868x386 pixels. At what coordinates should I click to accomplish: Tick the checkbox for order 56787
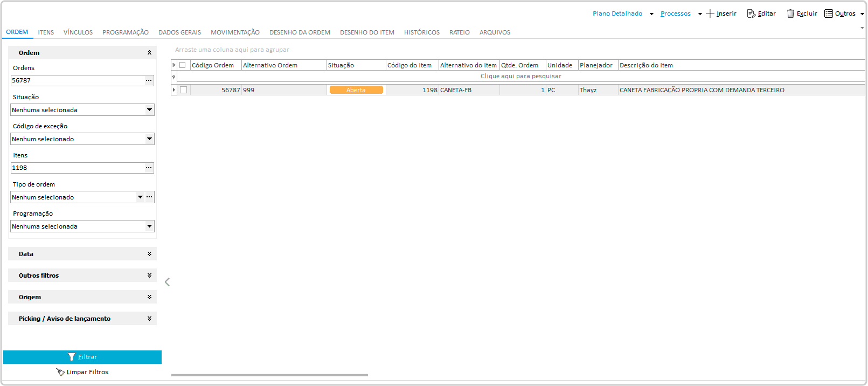coord(184,90)
